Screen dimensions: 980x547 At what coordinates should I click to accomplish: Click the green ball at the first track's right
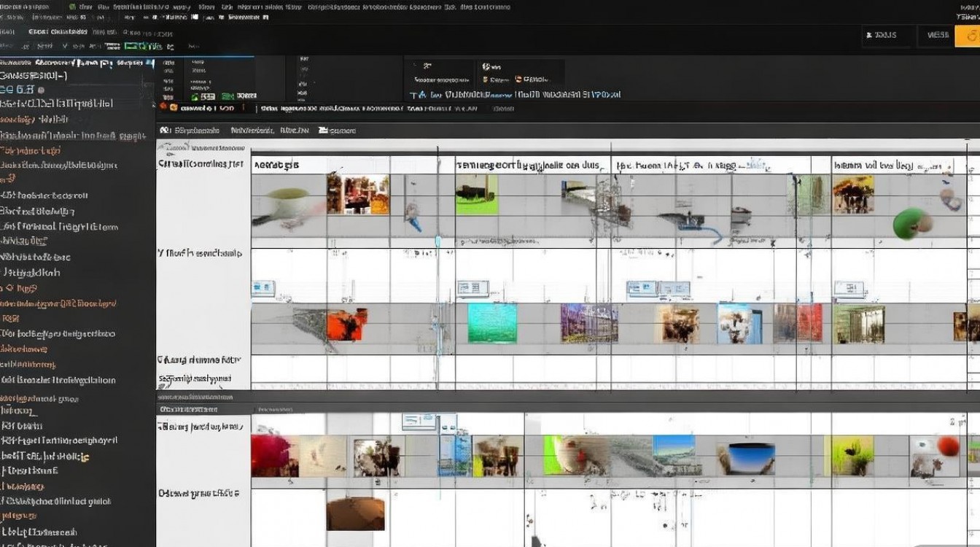pos(909,223)
